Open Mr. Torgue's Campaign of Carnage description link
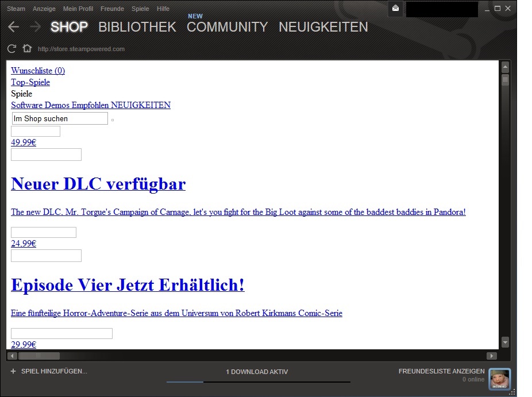The width and height of the screenshot is (532, 397). (238, 212)
